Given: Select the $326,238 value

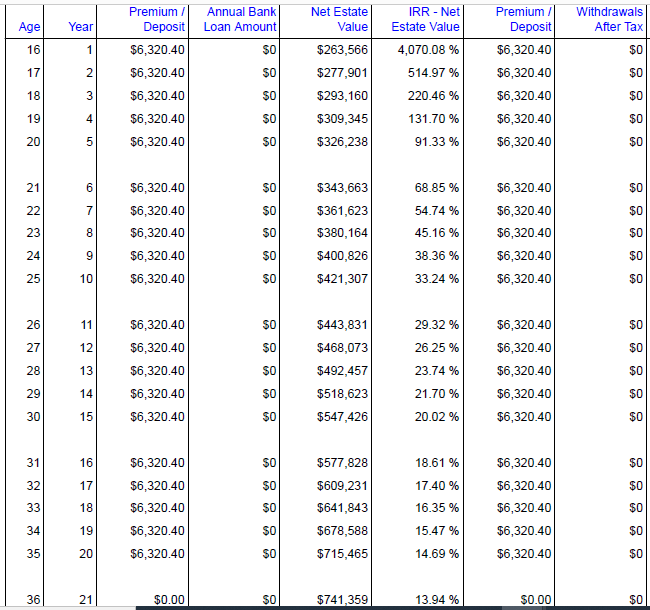Looking at the screenshot, I should click(x=342, y=142).
